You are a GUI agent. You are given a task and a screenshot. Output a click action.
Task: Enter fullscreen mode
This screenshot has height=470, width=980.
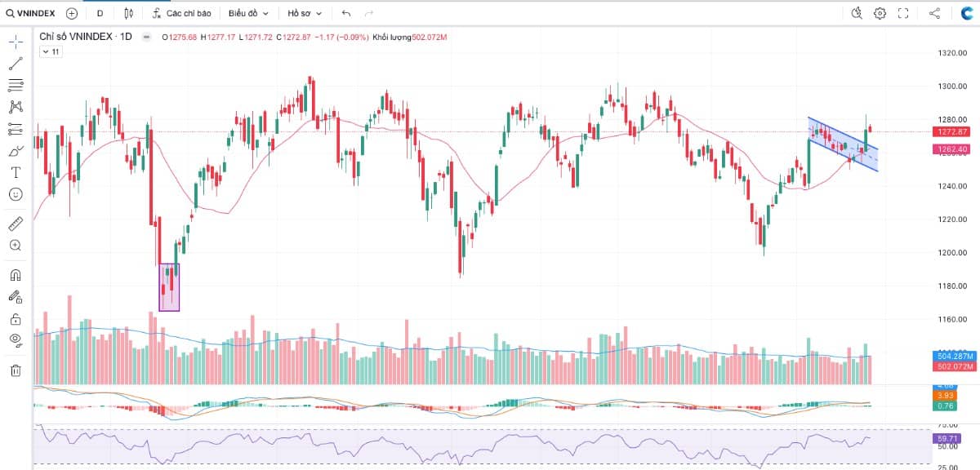[x=903, y=13]
